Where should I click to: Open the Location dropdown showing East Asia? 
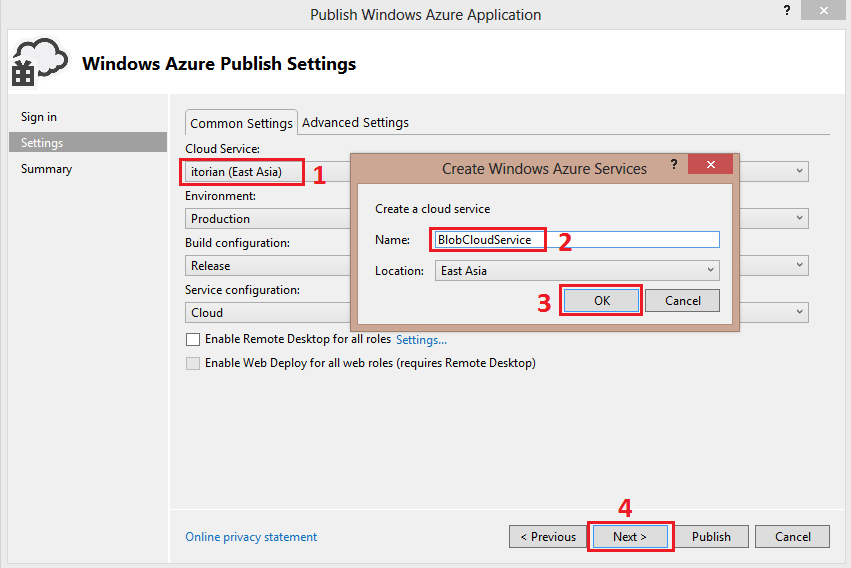[711, 271]
